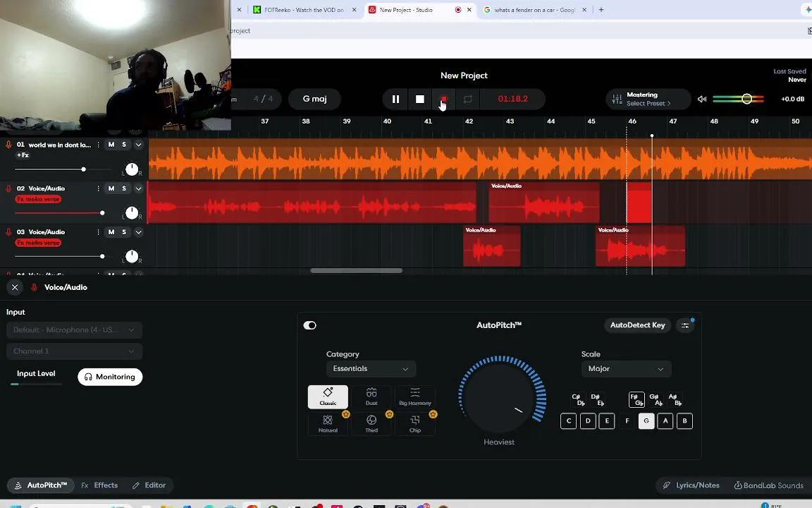
Task: Open Fx reeko verse tag on track 03
Action: click(38, 243)
